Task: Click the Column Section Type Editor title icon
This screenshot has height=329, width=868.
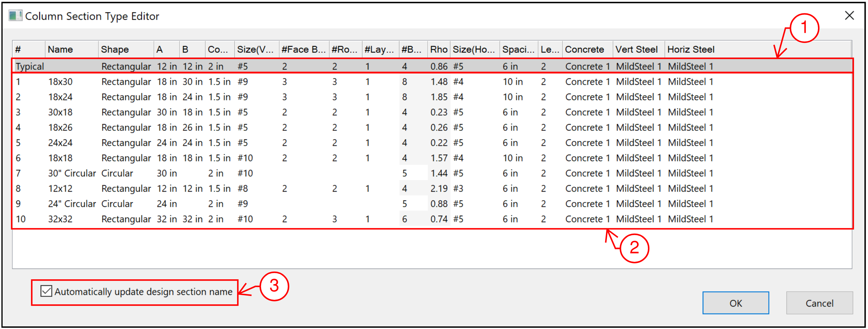Action: 15,16
